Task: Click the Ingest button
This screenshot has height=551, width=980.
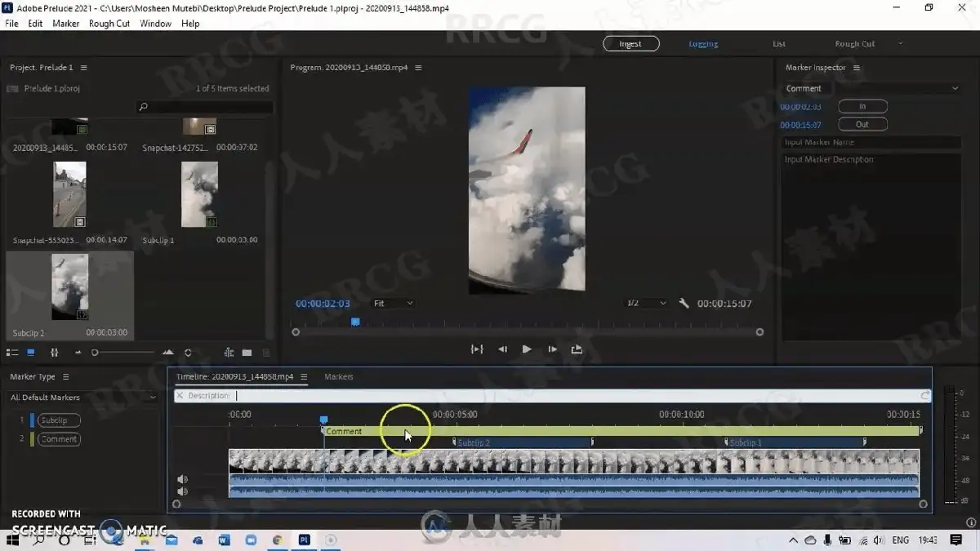Action: pos(630,44)
